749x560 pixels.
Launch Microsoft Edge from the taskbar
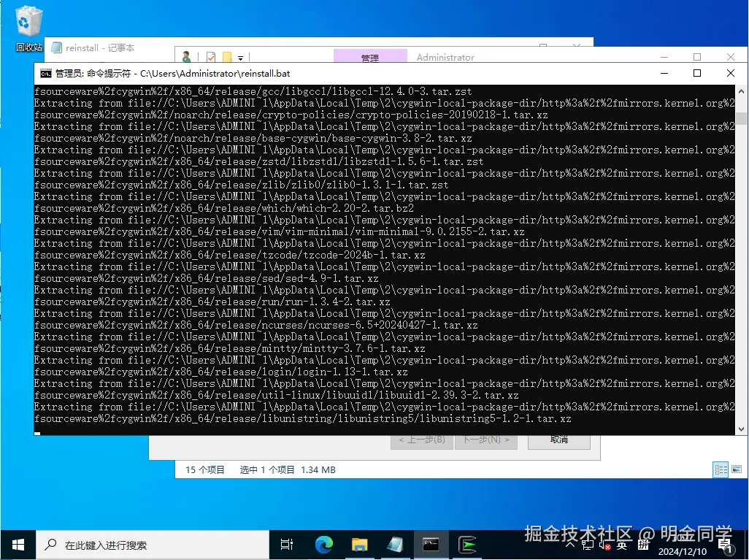click(x=324, y=545)
